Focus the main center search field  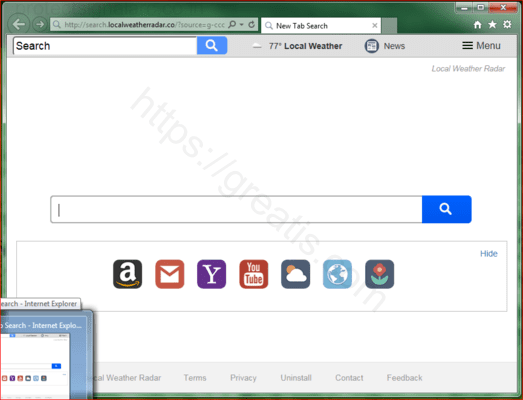[236, 210]
